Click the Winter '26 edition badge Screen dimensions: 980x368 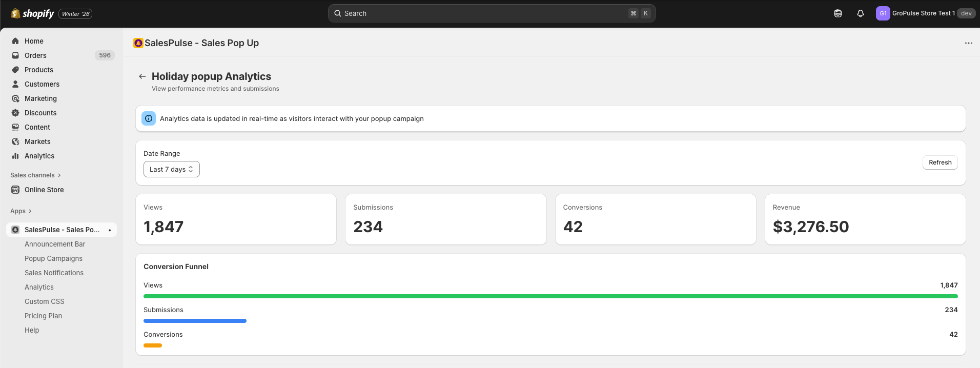tap(75, 14)
